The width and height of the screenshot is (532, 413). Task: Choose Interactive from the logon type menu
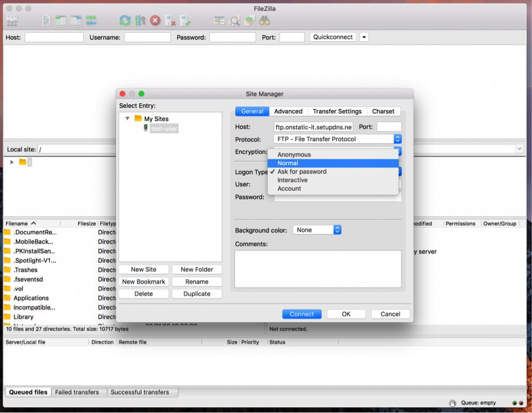(333, 180)
